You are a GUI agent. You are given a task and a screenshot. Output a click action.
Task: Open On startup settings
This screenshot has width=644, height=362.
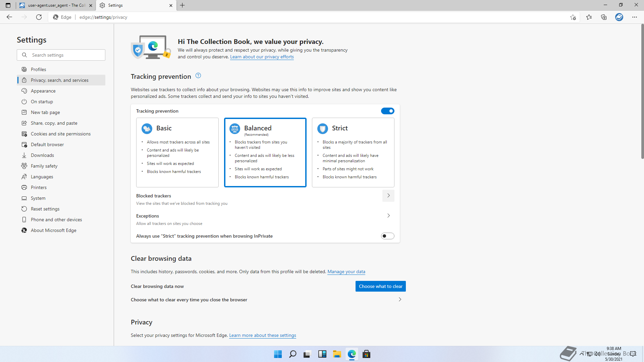[x=61, y=102]
